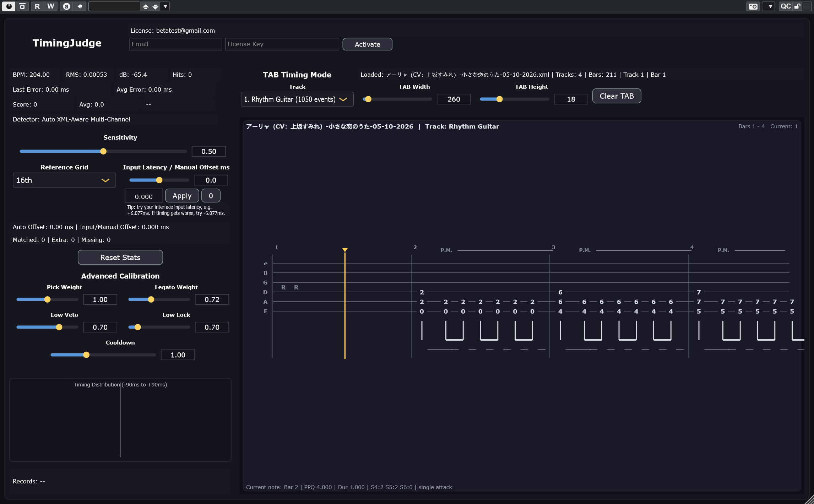Click the first P.M. marking in bar 2
Viewport: 814px width, 504px height.
446,250
